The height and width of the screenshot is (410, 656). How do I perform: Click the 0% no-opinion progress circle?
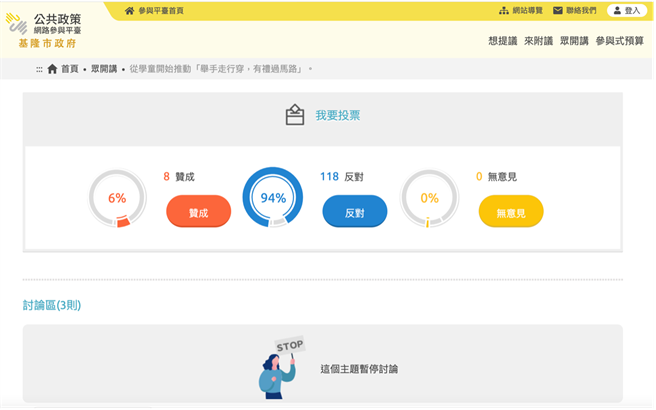[x=429, y=198]
